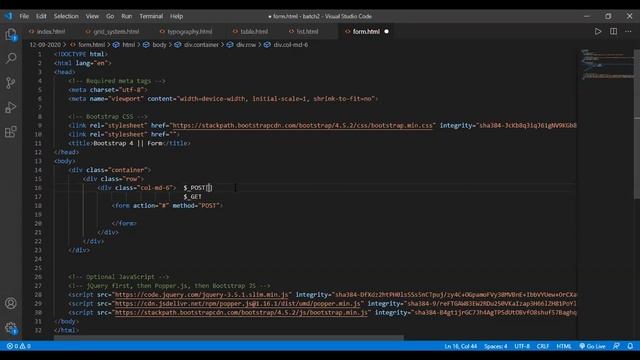
Task: Select the form.html tab
Action: tap(366, 31)
